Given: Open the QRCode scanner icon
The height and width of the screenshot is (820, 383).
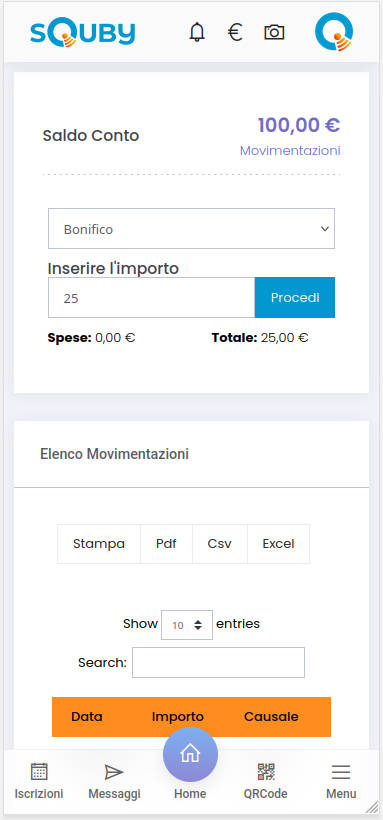Looking at the screenshot, I should pos(266,771).
